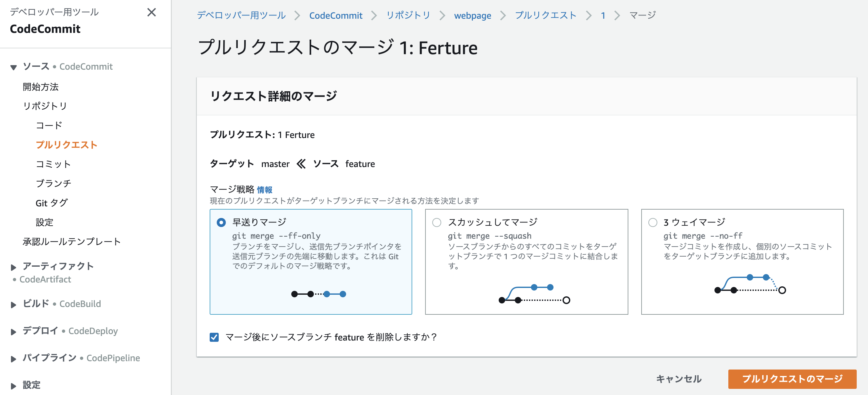The height and width of the screenshot is (395, 868).
Task: Open マージ戦略 情報 info link
Action: pyautogui.click(x=264, y=190)
